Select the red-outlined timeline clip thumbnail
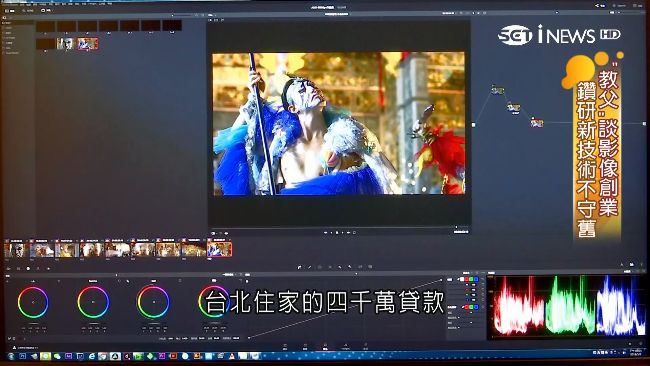Viewport: 650px width, 366px height. click(219, 250)
